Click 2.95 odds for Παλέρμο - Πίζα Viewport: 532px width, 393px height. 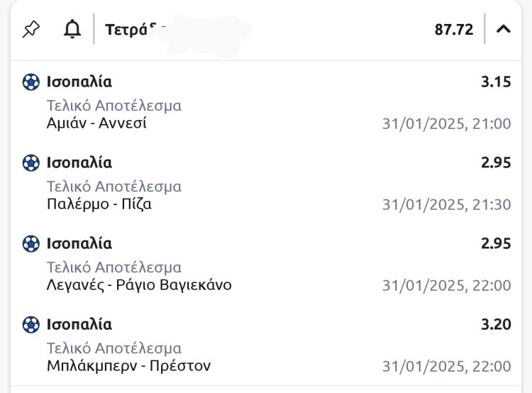(496, 163)
